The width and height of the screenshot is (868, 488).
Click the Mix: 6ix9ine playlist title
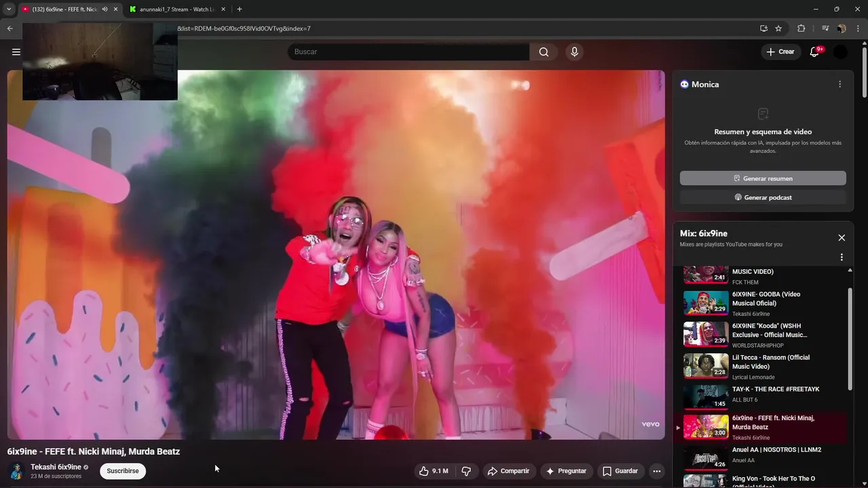click(704, 233)
